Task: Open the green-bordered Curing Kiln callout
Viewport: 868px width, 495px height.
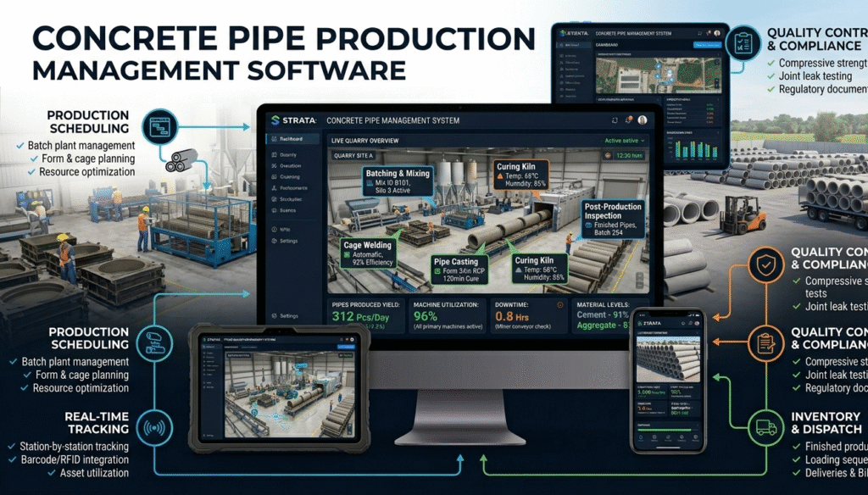Action: (x=540, y=269)
